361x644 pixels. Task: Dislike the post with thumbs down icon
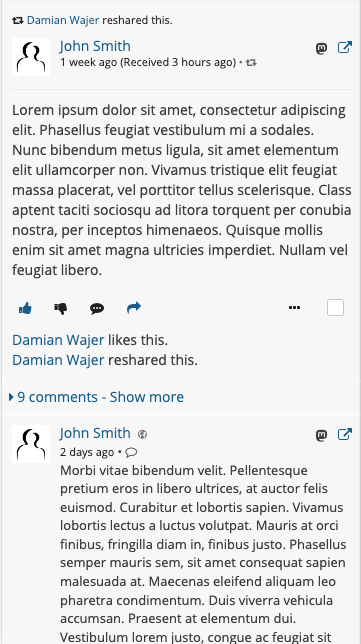coord(61,308)
